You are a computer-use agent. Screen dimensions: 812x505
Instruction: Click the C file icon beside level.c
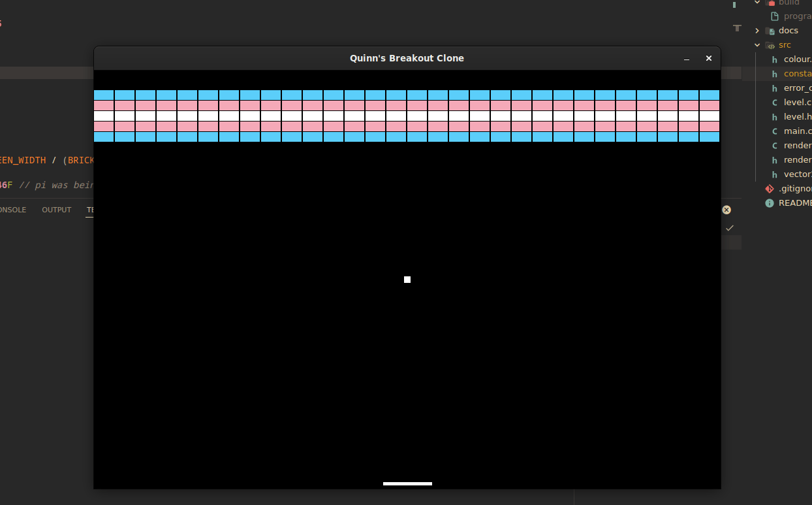(x=774, y=102)
